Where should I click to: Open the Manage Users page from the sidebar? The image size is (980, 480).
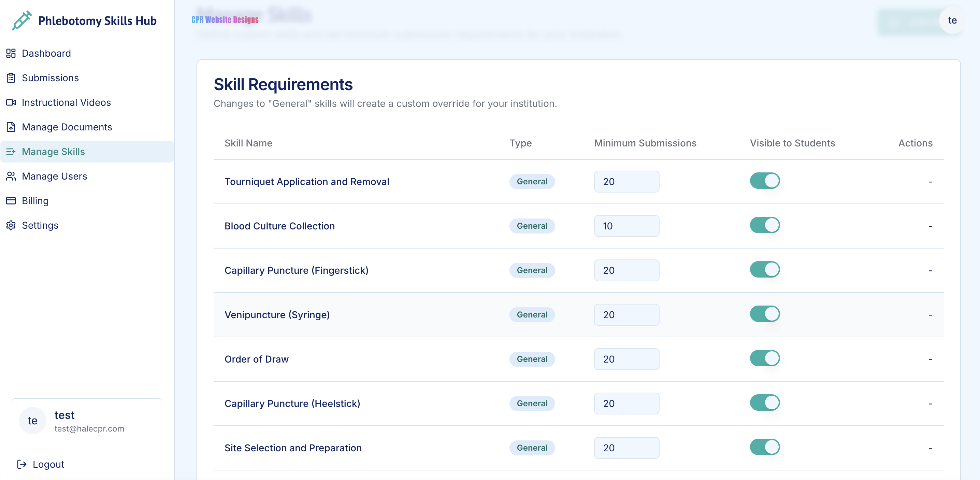[x=55, y=176]
